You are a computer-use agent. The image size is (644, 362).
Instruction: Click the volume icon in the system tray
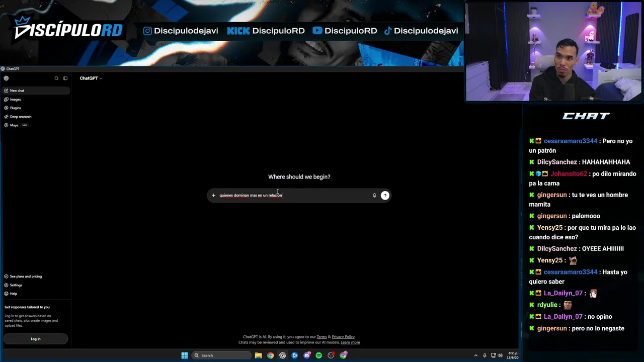[500, 355]
